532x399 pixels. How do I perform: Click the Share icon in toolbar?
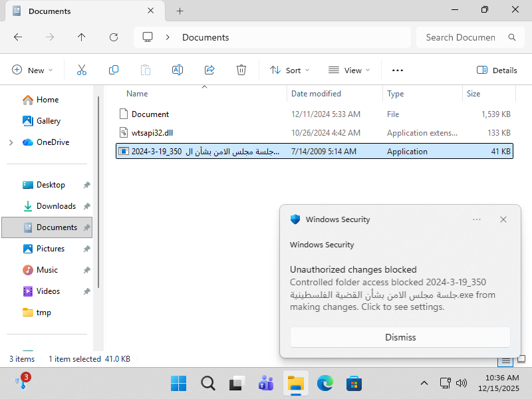tap(209, 70)
